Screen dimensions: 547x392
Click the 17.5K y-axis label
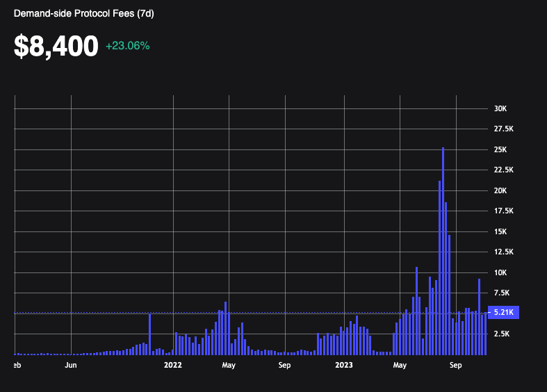pyautogui.click(x=503, y=211)
